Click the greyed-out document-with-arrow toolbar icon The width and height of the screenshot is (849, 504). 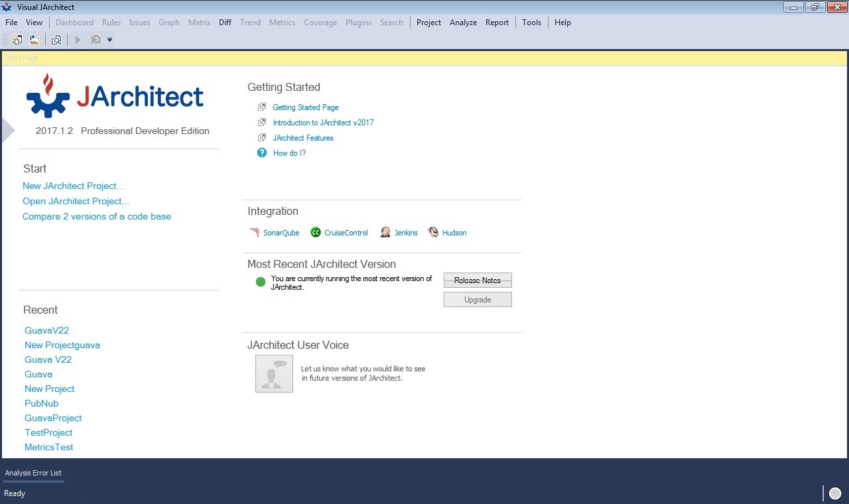96,40
